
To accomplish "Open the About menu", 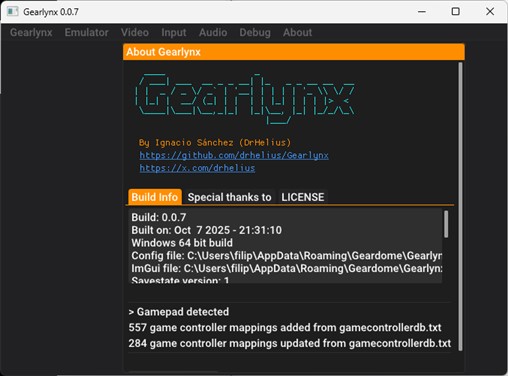I will point(297,32).
